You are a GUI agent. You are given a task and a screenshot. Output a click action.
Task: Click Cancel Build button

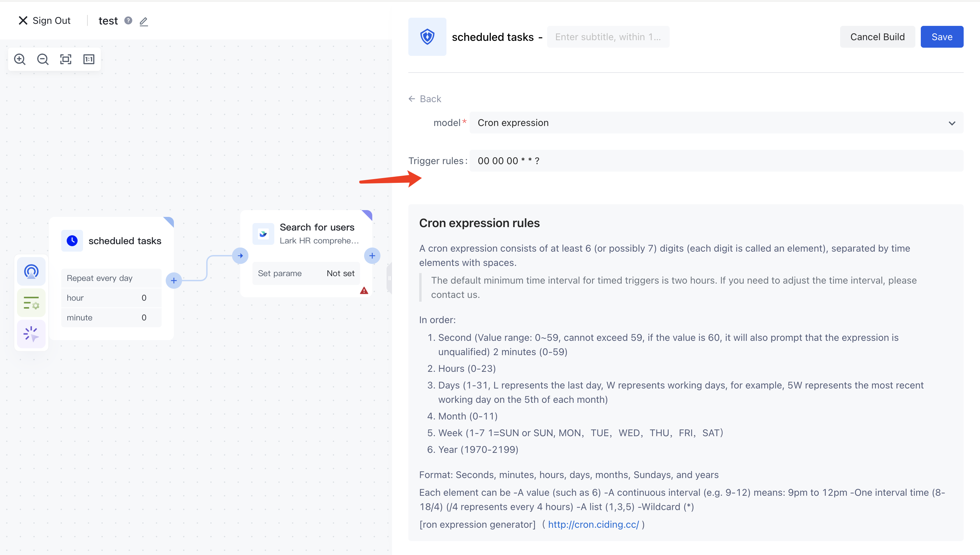coord(877,37)
